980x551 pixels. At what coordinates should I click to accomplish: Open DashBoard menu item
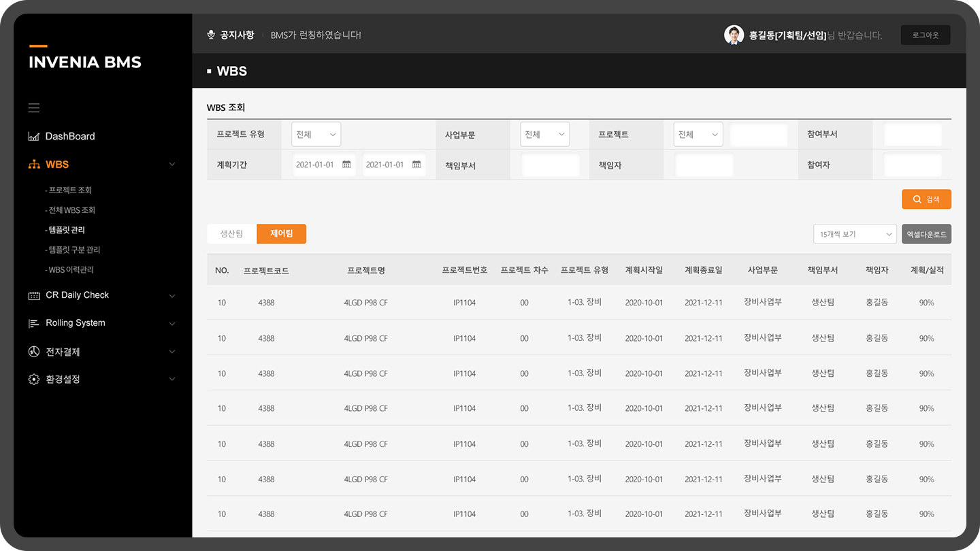[x=70, y=137]
